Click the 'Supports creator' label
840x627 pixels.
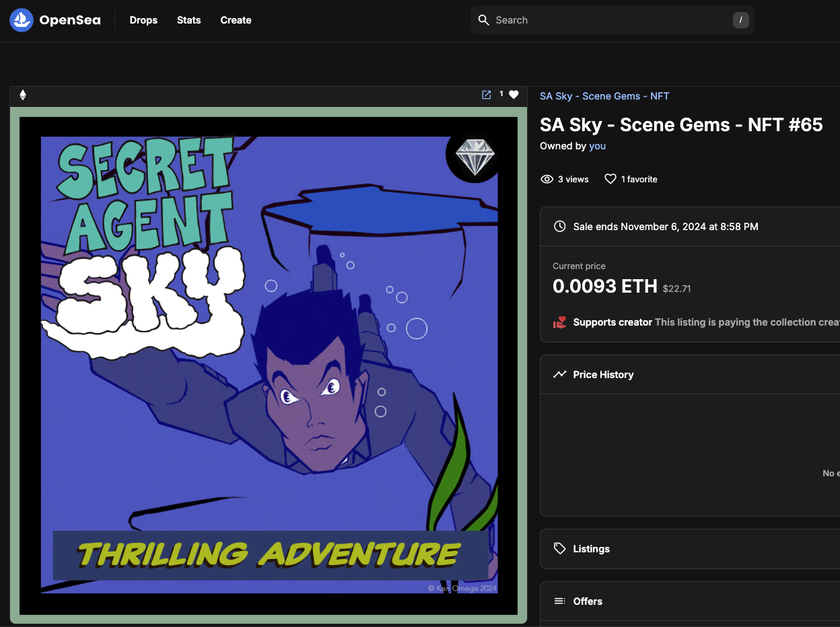[x=612, y=322]
